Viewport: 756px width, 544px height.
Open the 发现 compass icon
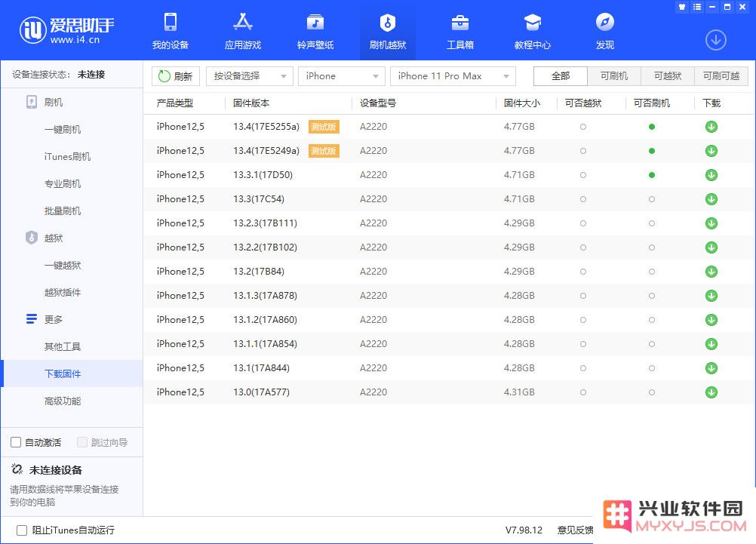[604, 22]
